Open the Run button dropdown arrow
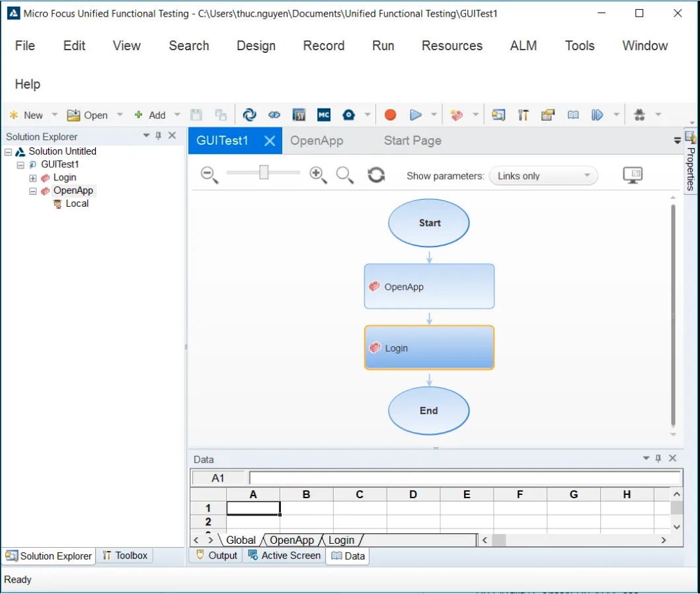Screen dimensions: 700x594 [434, 115]
